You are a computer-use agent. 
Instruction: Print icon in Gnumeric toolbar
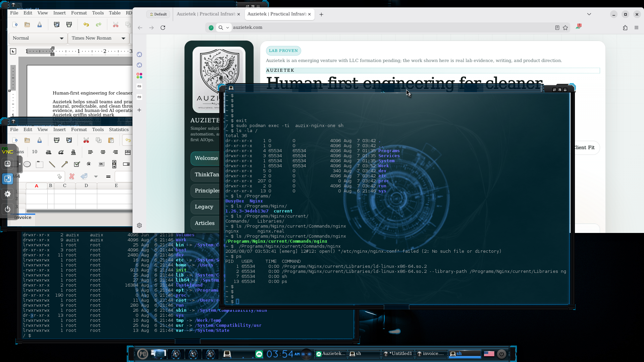coord(57,140)
